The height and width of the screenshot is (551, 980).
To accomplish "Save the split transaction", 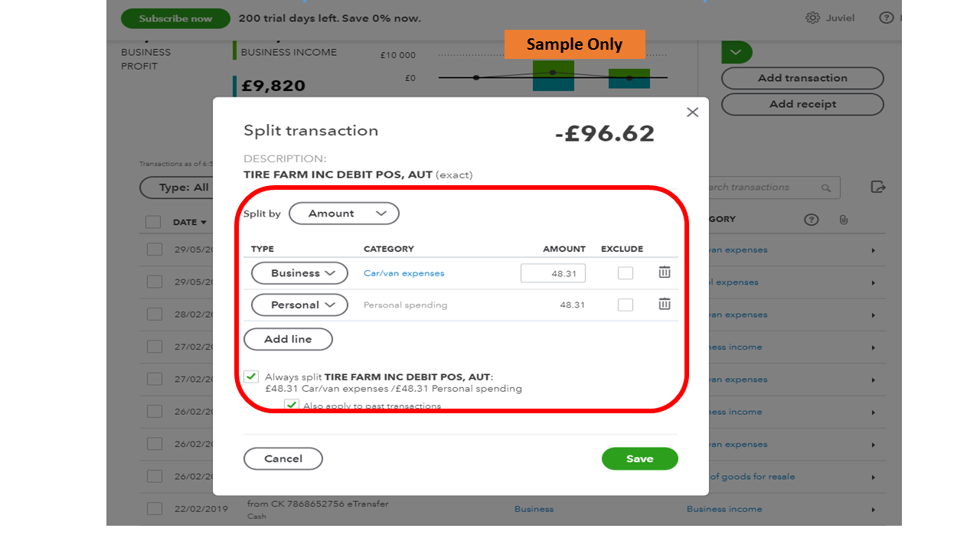I will (639, 458).
